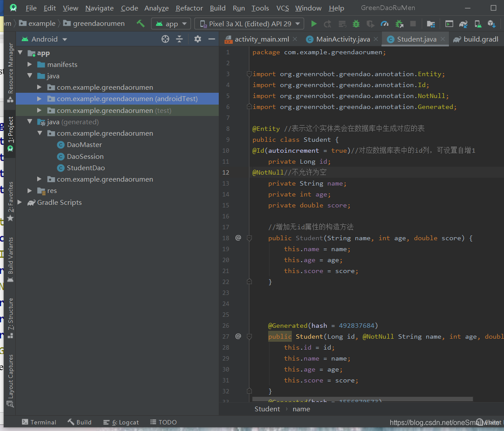Screen dimensions: 504x431
Task: Expand Gradle Scripts node
Action: pos(20,202)
